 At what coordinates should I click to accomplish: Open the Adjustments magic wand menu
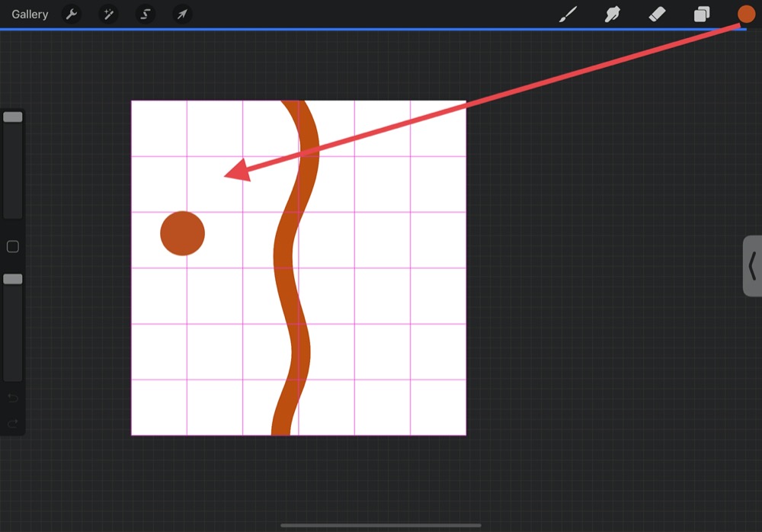(108, 14)
